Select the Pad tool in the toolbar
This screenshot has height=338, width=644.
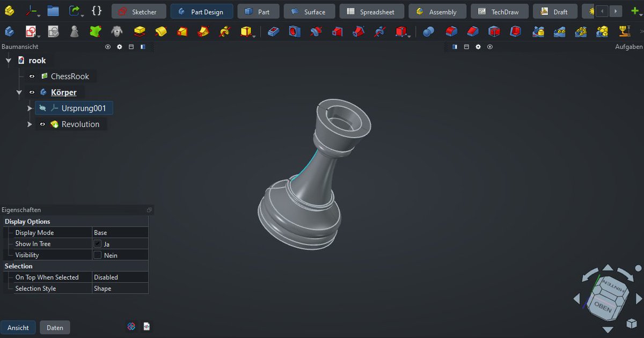pyautogui.click(x=140, y=32)
